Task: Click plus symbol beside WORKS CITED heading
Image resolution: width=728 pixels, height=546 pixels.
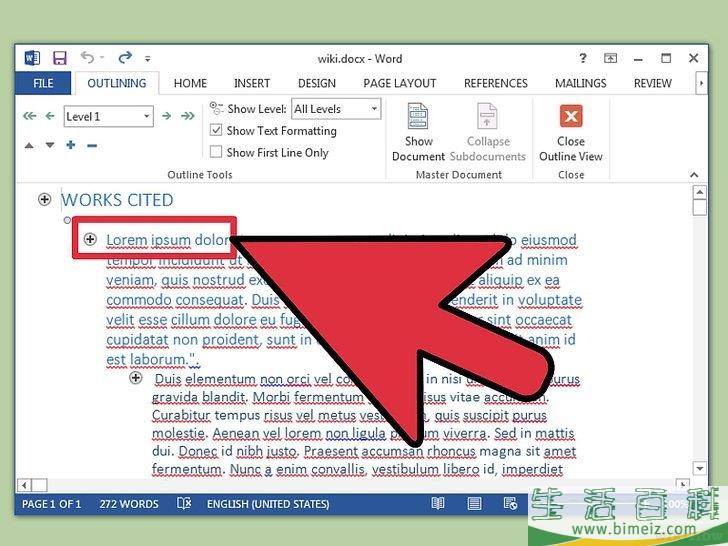Action: (44, 200)
